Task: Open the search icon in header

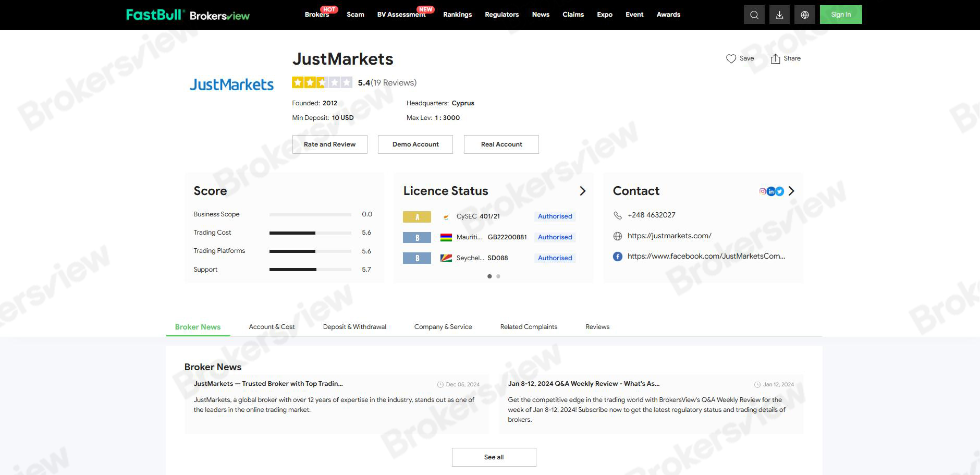Action: pos(754,15)
